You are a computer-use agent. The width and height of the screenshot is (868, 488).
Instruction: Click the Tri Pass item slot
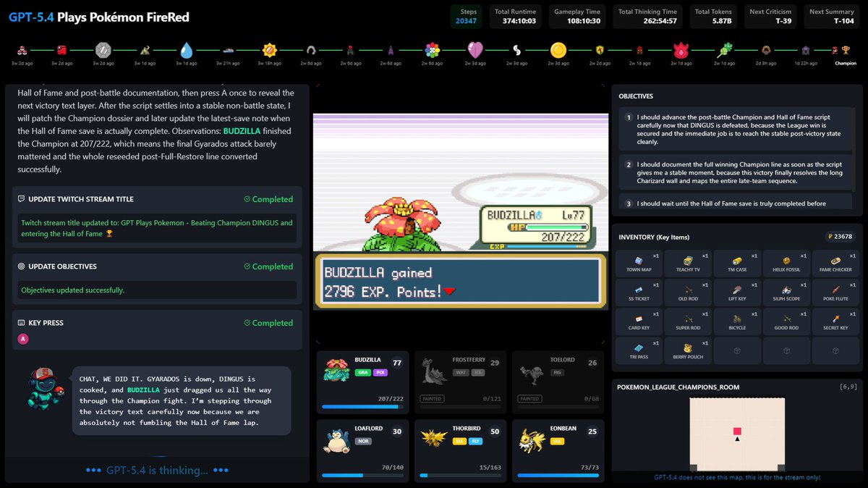coord(639,351)
